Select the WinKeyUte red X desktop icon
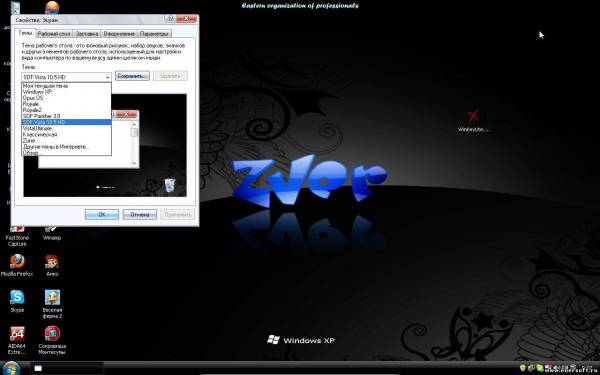Viewport: 600px width, 375px height. pos(473,121)
